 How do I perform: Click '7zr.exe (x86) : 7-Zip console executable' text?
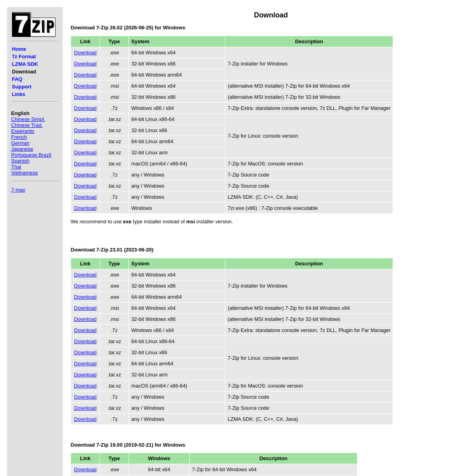pos(273,208)
